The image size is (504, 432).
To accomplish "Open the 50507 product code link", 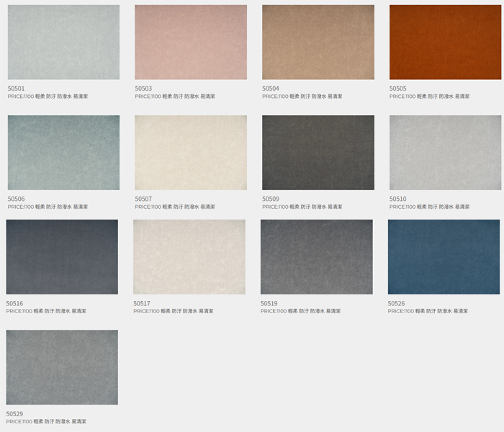I will pos(144,199).
